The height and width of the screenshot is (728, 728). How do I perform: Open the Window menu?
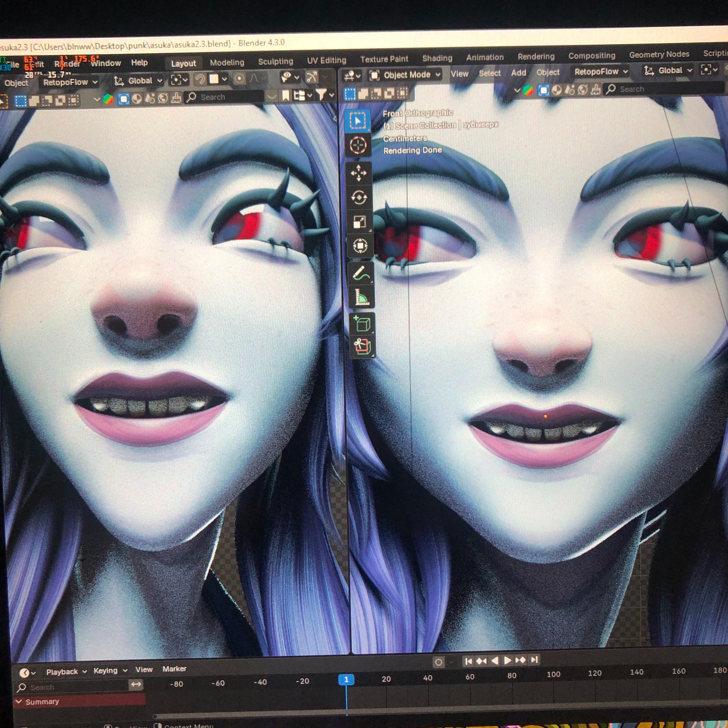coord(106,63)
